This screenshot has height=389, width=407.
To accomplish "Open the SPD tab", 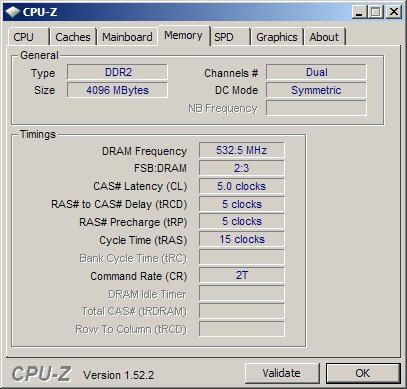I will click(230, 37).
